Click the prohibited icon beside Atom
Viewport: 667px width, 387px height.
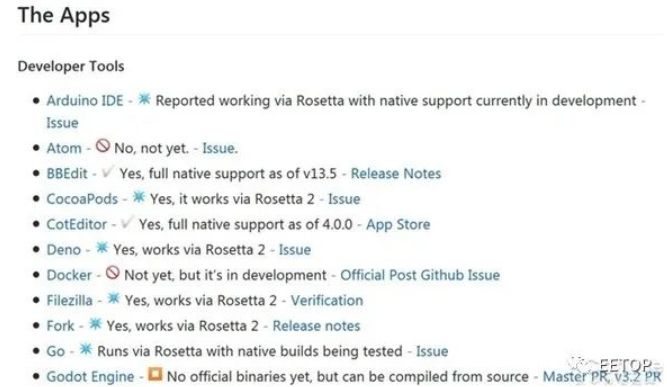click(x=103, y=146)
